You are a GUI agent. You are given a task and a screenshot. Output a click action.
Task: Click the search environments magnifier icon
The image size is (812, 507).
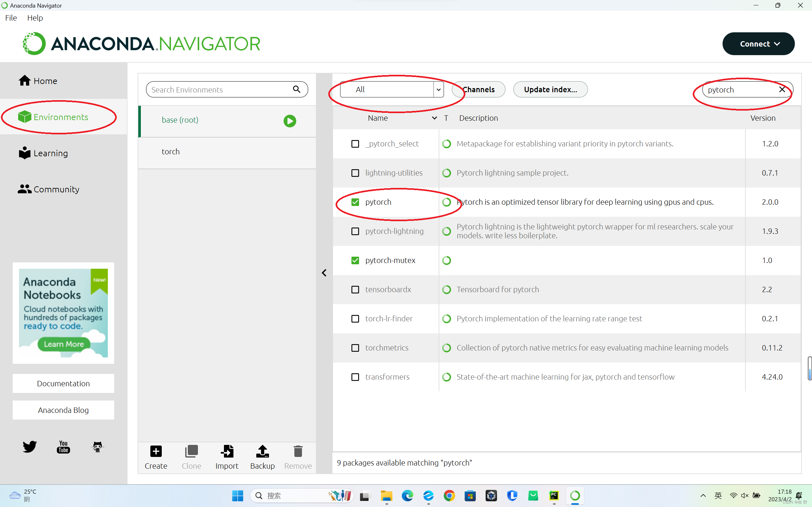point(296,89)
